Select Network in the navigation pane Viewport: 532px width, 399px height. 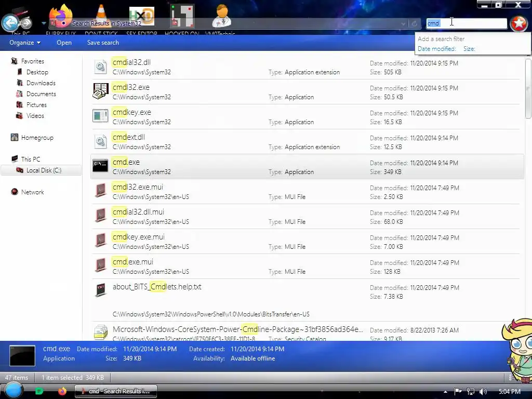point(32,192)
